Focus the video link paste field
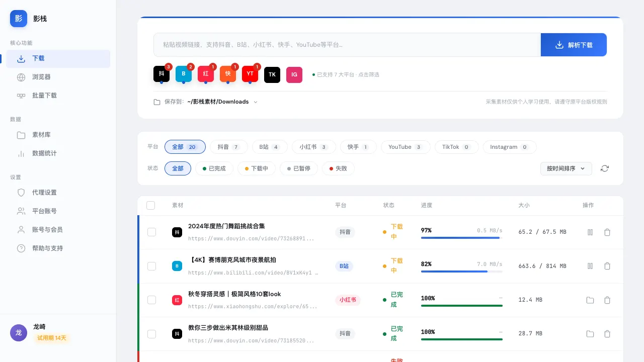The image size is (644, 362). click(x=347, y=45)
